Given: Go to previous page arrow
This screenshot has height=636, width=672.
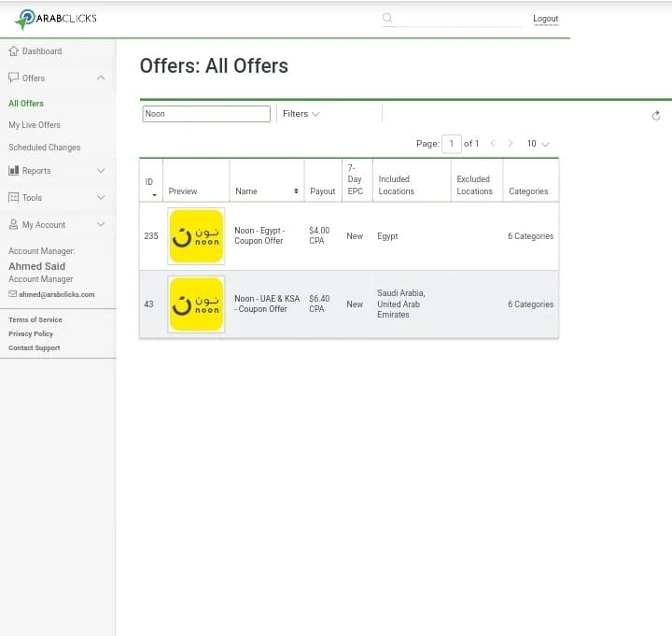Looking at the screenshot, I should coord(493,143).
